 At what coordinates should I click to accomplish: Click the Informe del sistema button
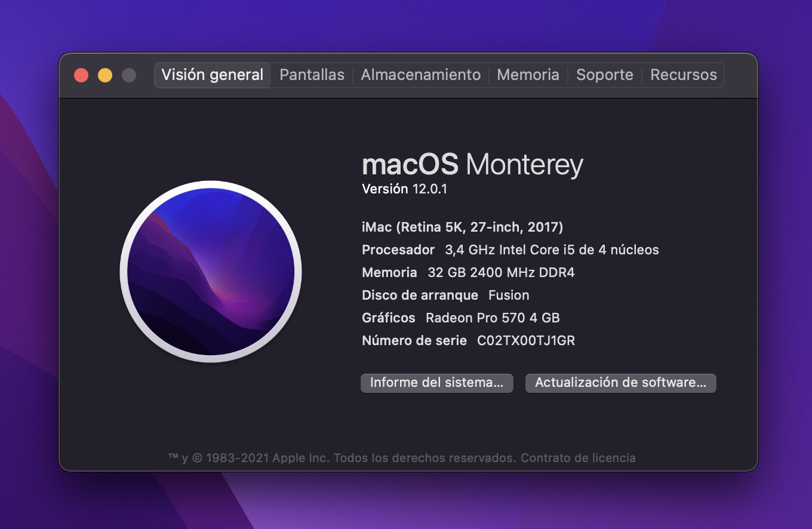436,383
